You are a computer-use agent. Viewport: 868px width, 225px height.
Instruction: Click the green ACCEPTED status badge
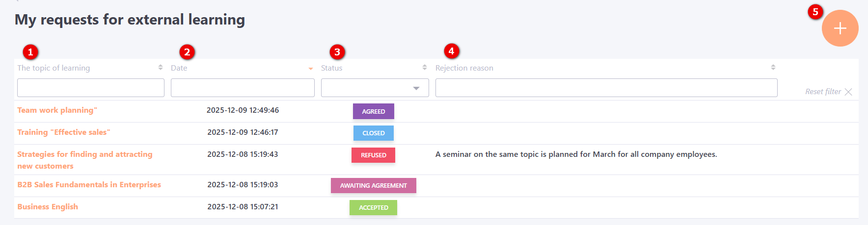373,207
